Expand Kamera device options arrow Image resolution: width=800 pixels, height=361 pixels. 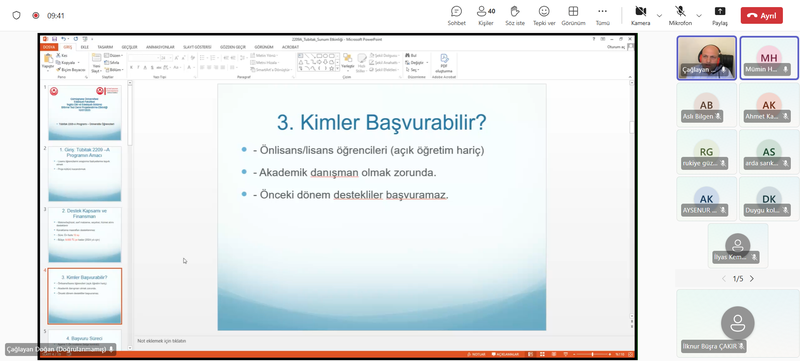coord(659,16)
